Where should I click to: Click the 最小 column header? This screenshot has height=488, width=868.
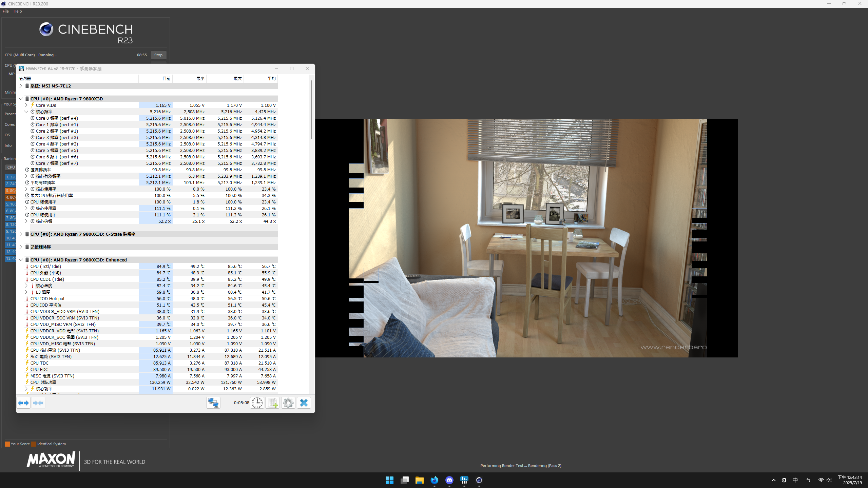tap(190, 78)
